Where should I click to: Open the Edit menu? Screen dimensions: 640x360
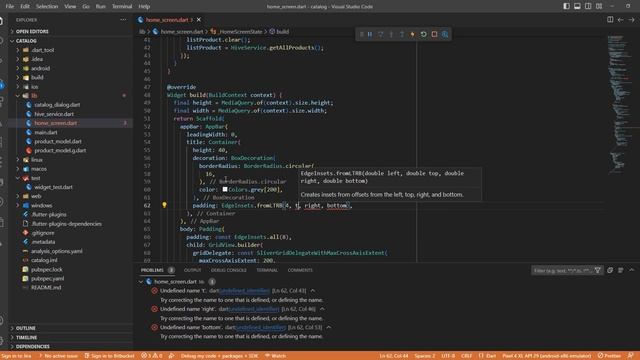(x=25, y=7)
